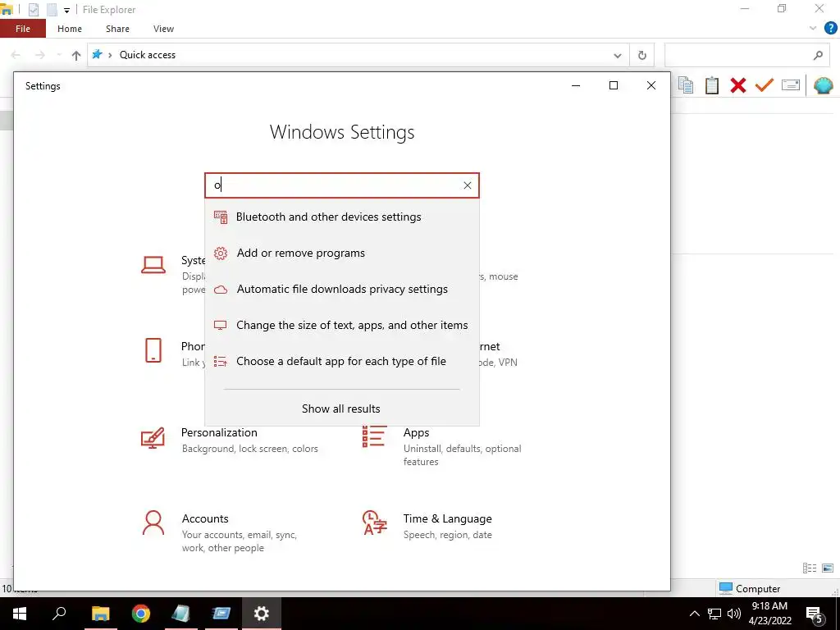
Task: Expand the chevron before Quick access
Action: point(111,55)
